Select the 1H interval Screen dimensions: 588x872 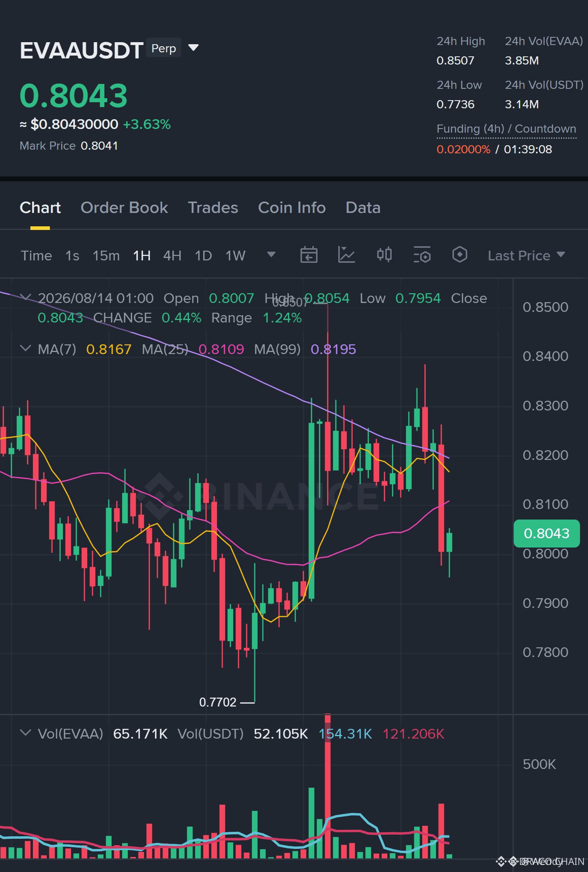142,256
